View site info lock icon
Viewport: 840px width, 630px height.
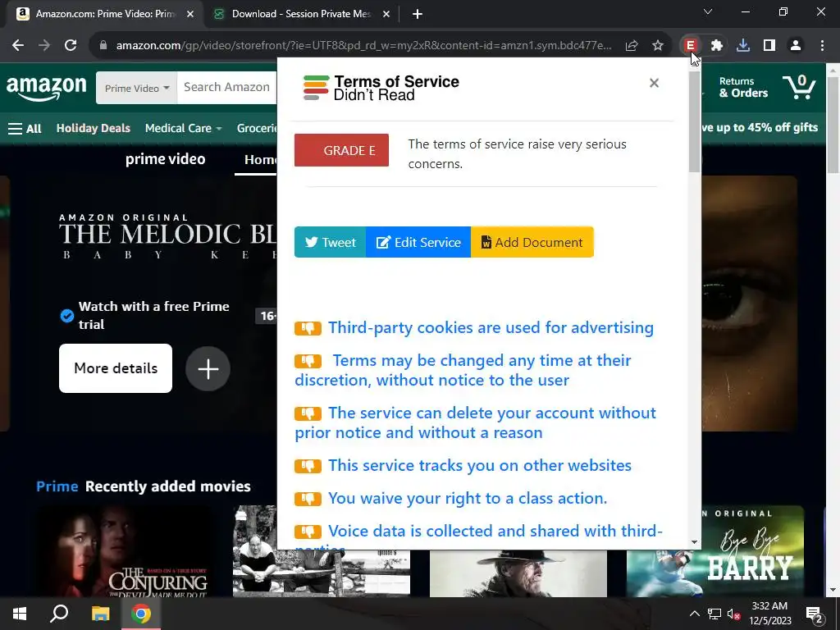point(103,46)
